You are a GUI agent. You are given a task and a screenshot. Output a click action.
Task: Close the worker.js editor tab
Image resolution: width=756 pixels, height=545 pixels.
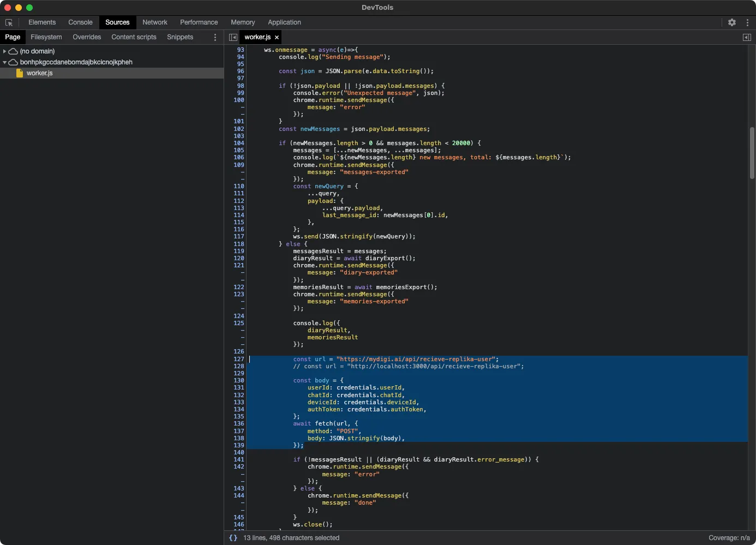pyautogui.click(x=277, y=37)
